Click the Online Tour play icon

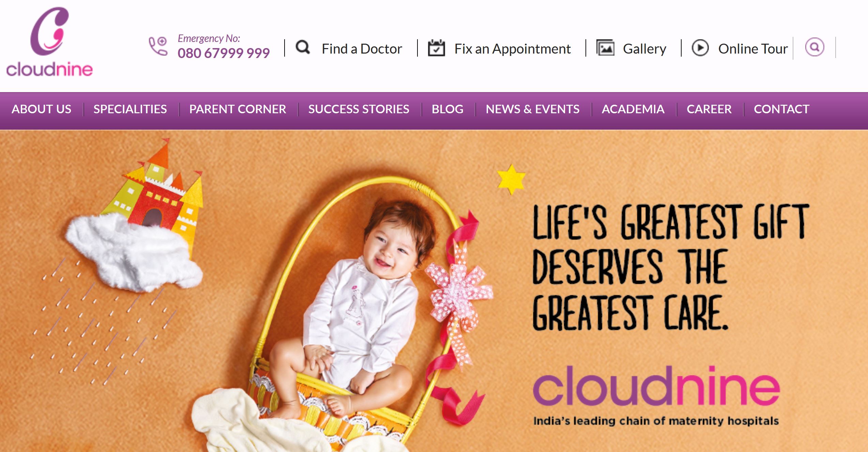[x=700, y=48]
